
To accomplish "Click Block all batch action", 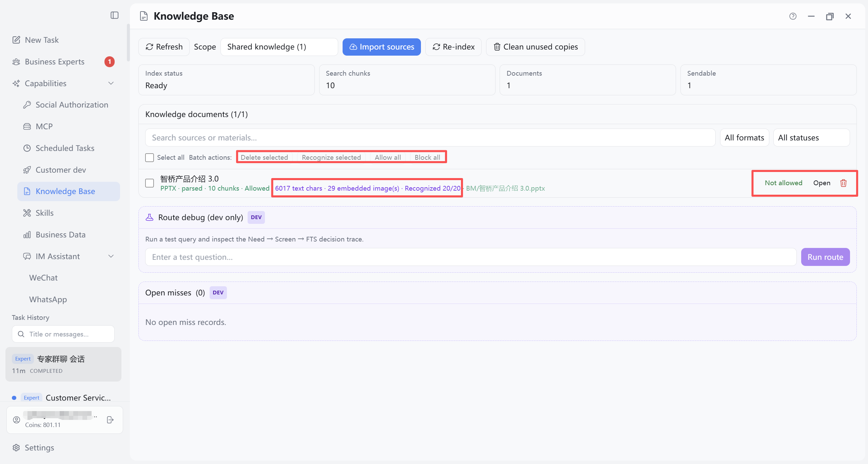I will click(x=427, y=157).
